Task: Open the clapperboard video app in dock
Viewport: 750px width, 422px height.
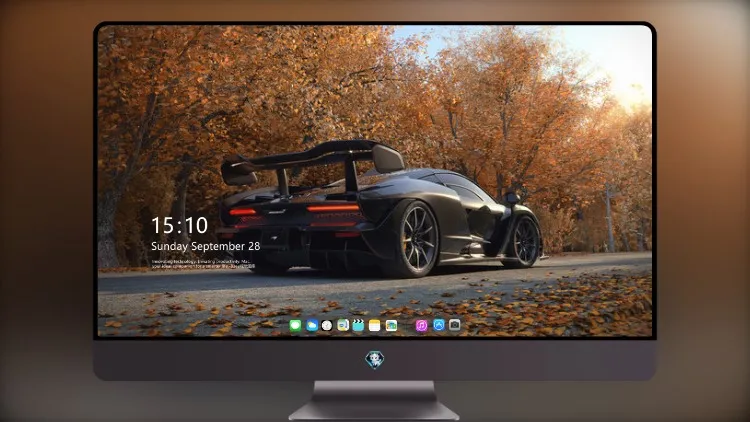Action: point(358,326)
